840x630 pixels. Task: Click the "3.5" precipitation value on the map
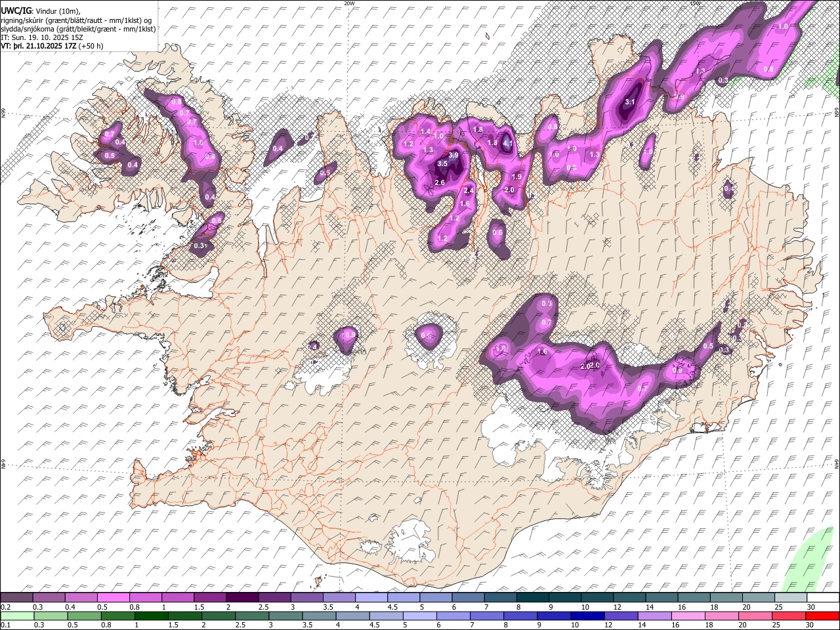pos(442,164)
